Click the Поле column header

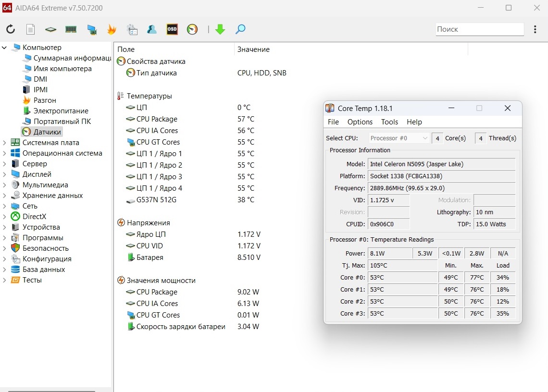point(126,49)
